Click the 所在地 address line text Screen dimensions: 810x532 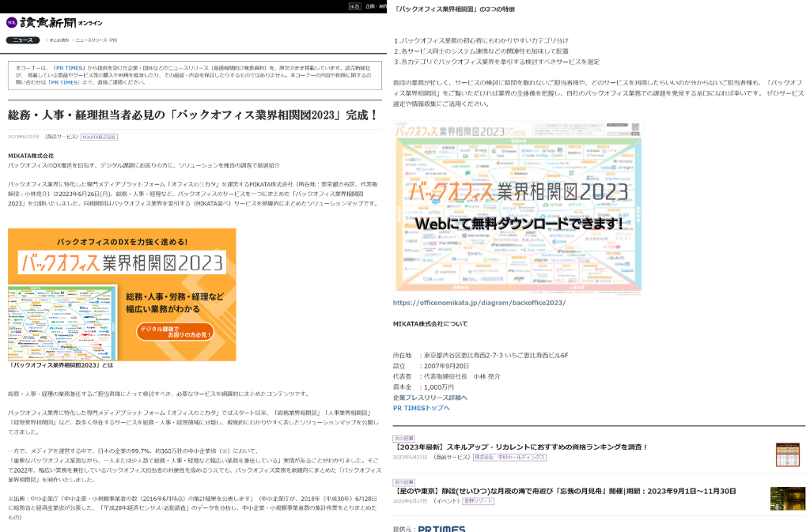click(x=480, y=356)
